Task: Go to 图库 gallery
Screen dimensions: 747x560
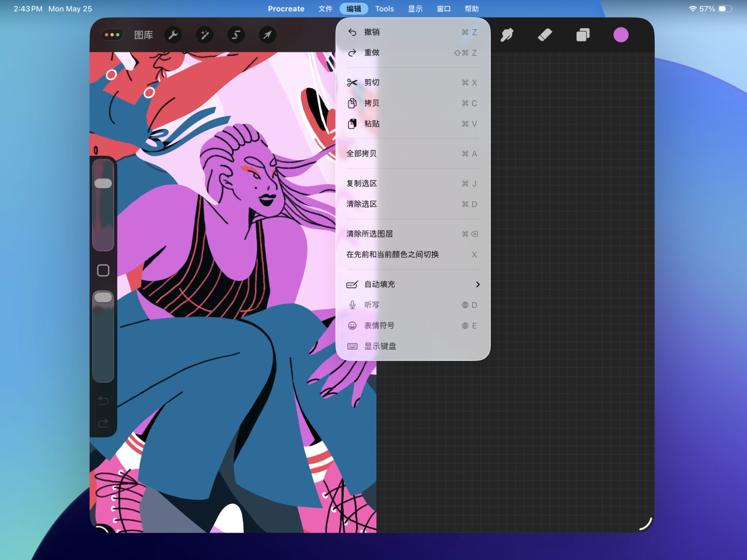Action: (x=144, y=35)
